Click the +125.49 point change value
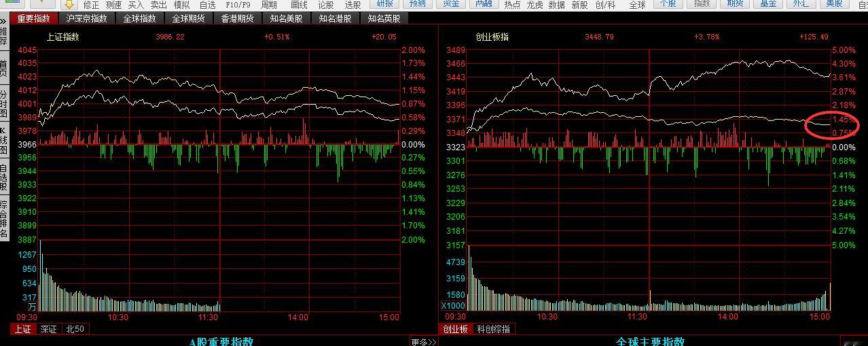Viewport: 868px width, 346px height. 814,37
